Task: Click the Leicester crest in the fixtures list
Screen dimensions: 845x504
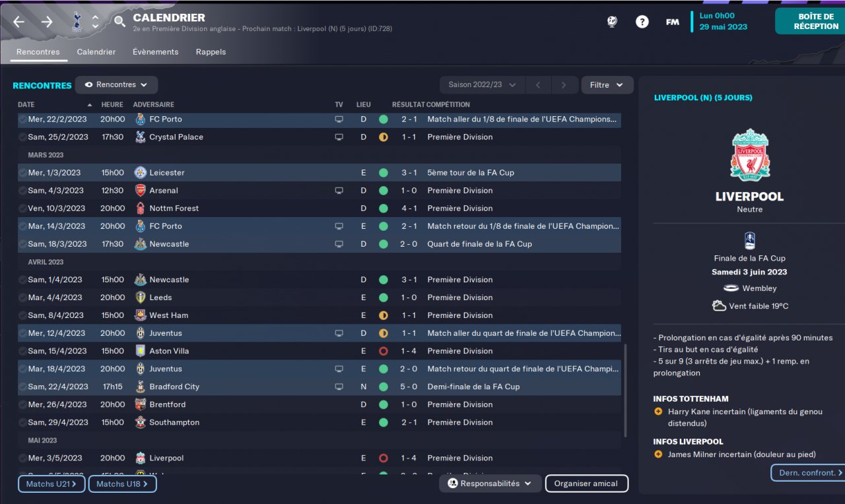Action: click(140, 173)
